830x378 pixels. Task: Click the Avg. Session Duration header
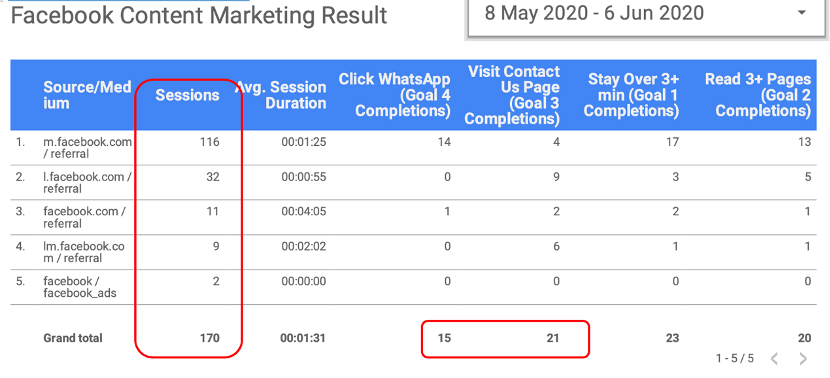[281, 95]
